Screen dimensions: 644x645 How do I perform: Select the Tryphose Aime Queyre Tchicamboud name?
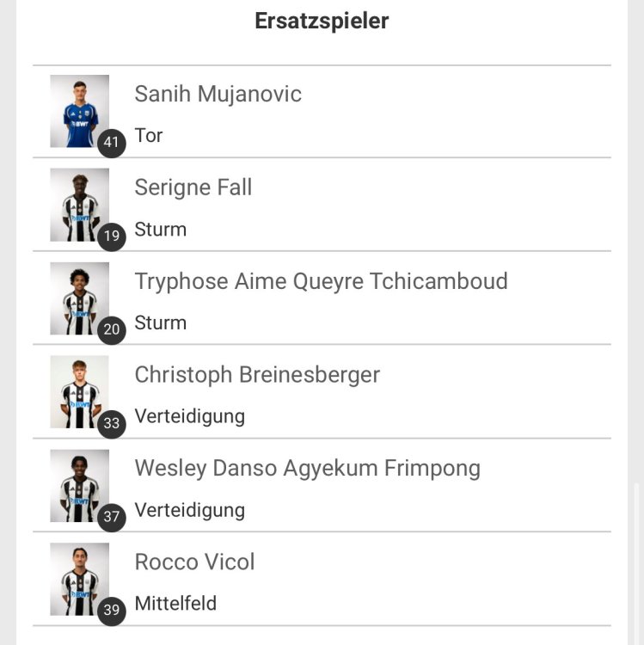click(321, 281)
